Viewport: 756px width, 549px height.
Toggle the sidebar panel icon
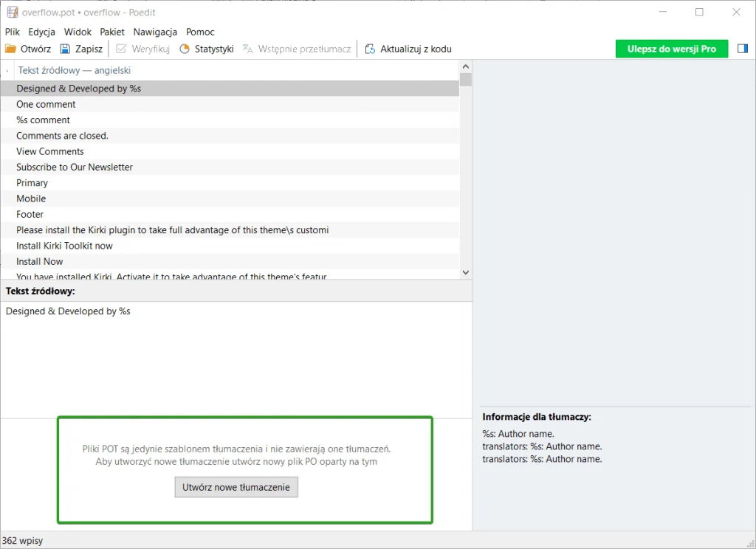743,49
